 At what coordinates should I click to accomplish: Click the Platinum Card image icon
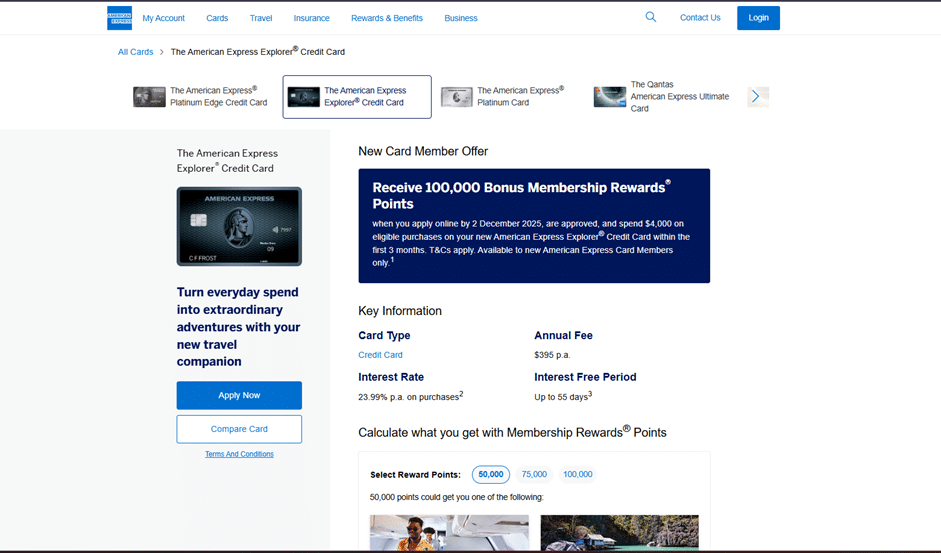[x=457, y=97]
